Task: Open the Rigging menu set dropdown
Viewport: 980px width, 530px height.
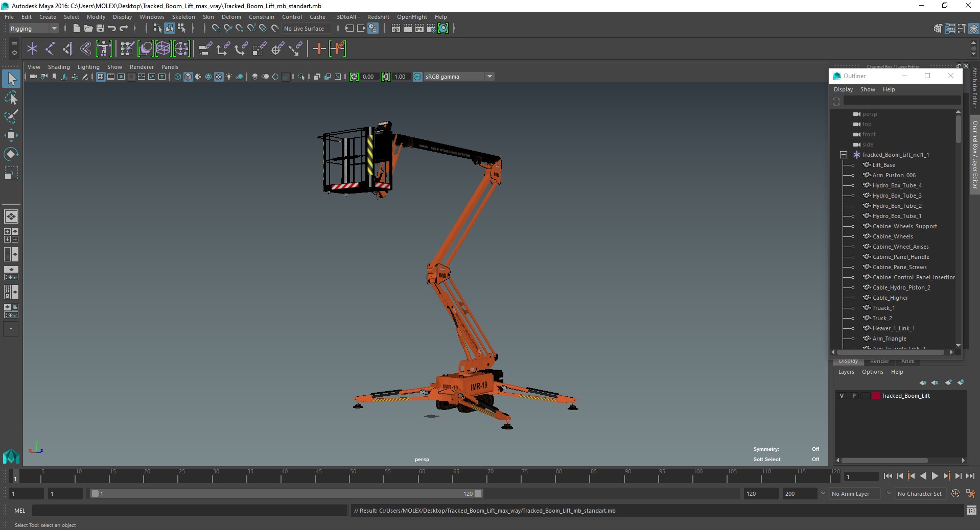Action: click(x=34, y=29)
